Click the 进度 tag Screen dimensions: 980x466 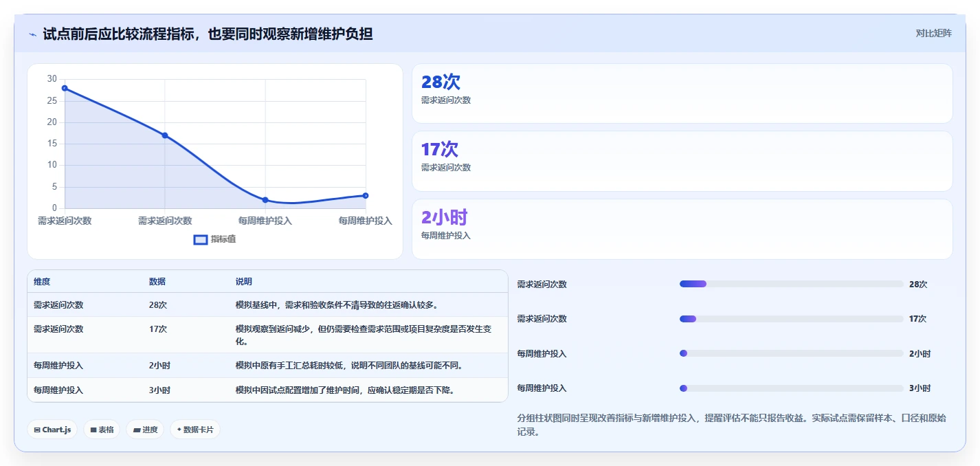(x=145, y=430)
